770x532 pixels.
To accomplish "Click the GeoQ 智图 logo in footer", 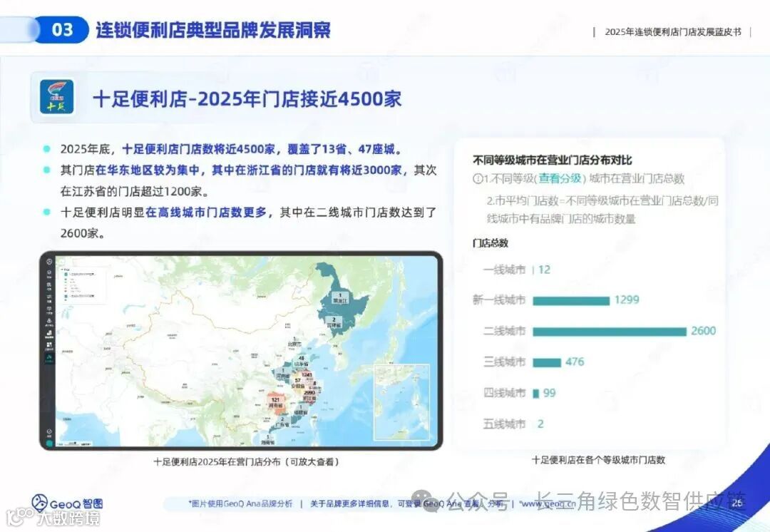I will pyautogui.click(x=67, y=503).
